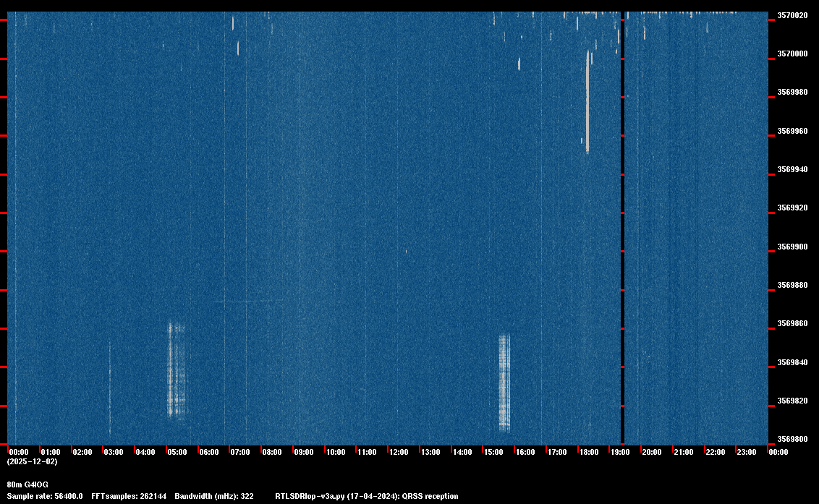Click the RTLSDRlop-v3a.py QRSS reception text

tap(367, 496)
